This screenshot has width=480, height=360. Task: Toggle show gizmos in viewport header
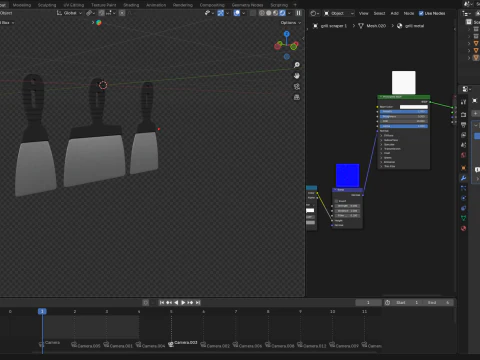click(221, 13)
